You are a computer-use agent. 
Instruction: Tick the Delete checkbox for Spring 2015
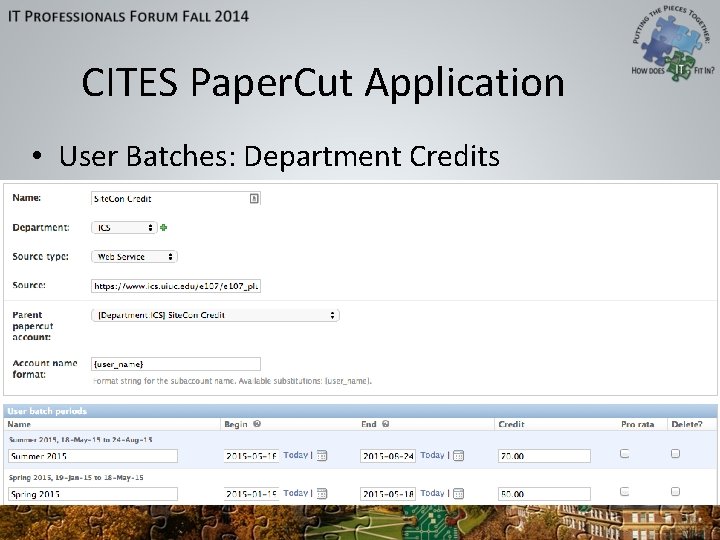[675, 492]
